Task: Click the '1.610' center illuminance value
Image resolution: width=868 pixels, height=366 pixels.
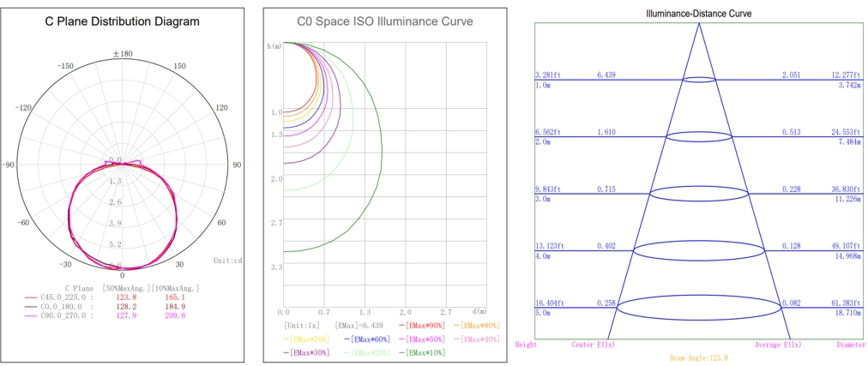Action: point(606,132)
